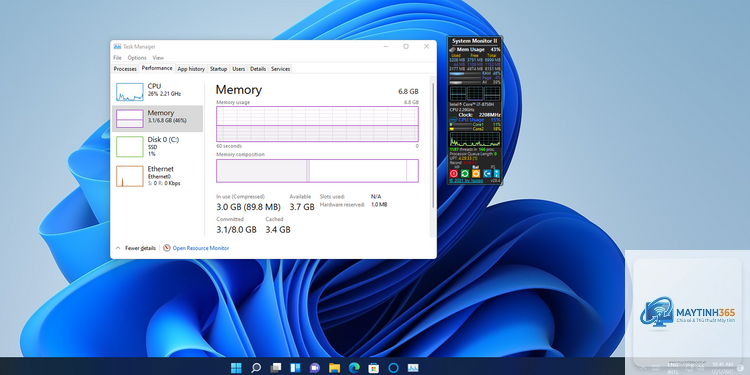Click the Resource Monitor gauge icon
The height and width of the screenshot is (375, 750).
[x=167, y=248]
